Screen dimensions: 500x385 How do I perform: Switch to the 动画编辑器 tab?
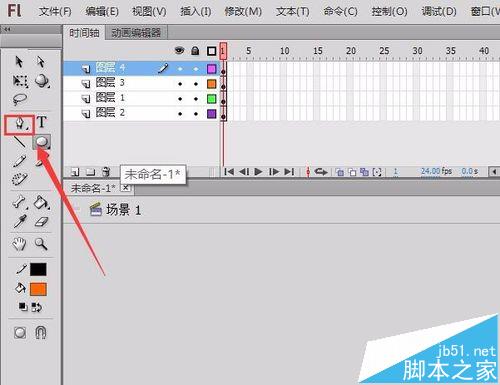pos(136,33)
